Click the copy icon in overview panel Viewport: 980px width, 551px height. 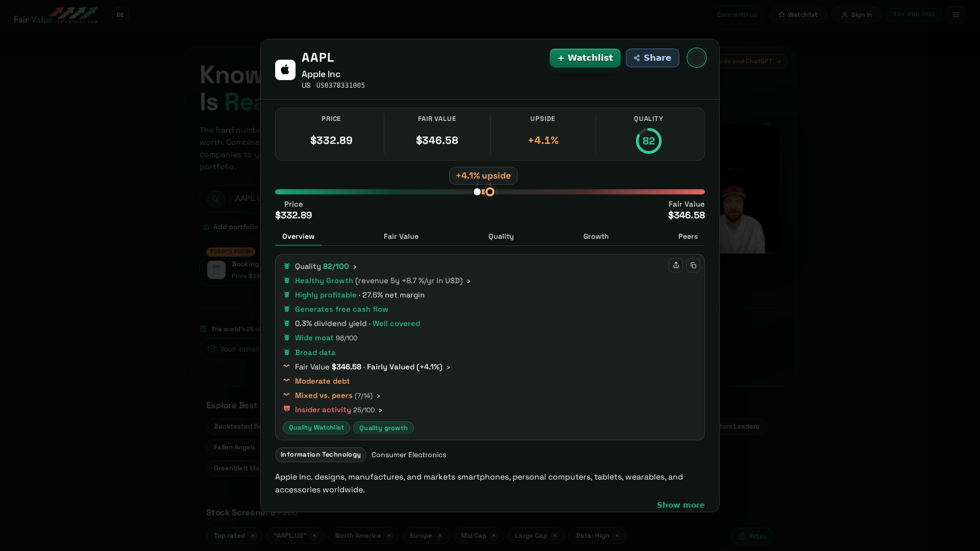coord(693,265)
